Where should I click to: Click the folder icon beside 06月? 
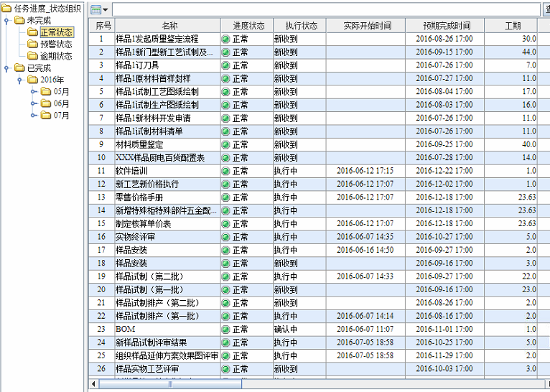coord(46,103)
